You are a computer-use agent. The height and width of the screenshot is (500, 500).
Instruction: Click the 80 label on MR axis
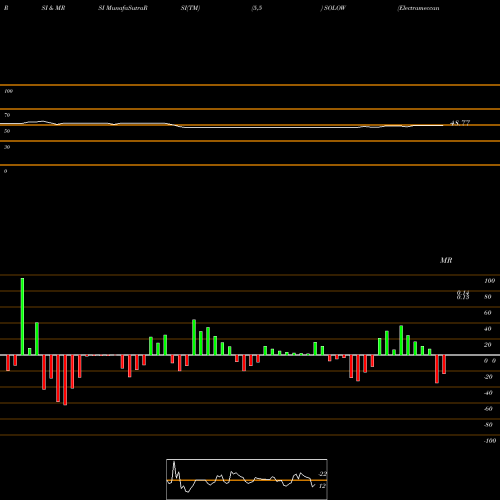pyautogui.click(x=488, y=297)
